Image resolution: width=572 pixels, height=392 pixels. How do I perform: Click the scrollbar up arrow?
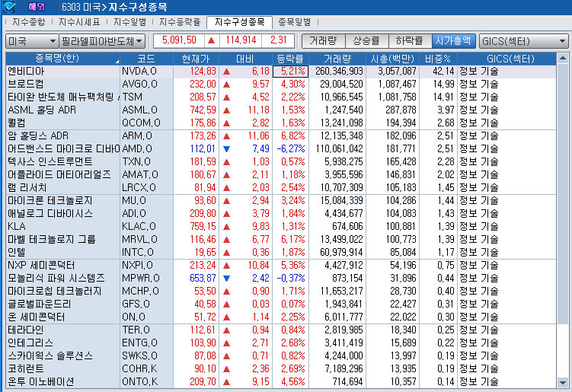point(563,58)
